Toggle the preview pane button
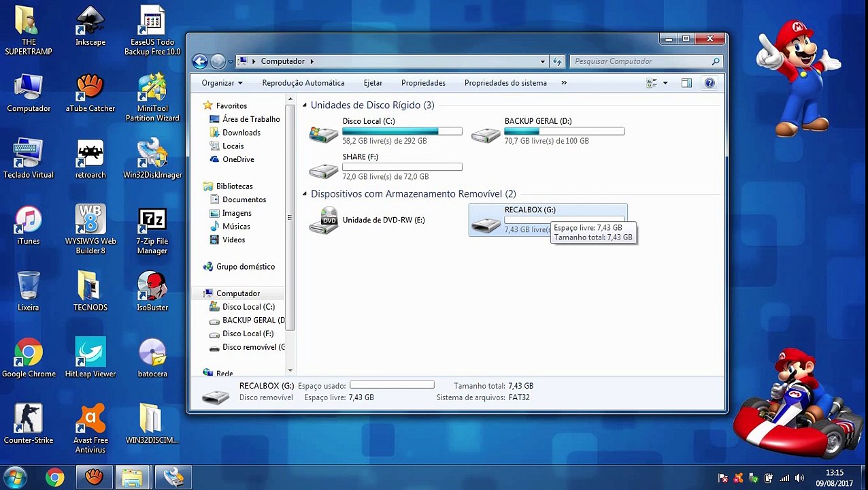 coord(686,83)
